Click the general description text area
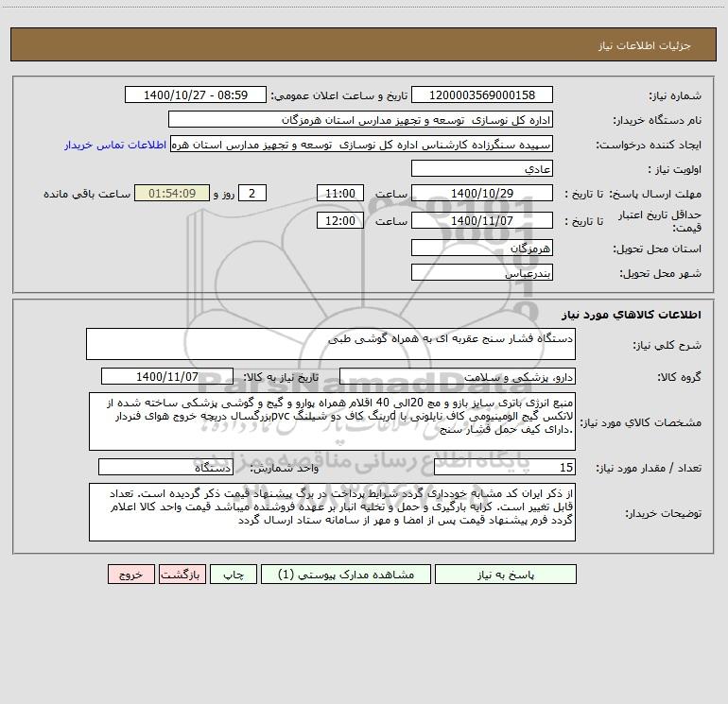This screenshot has height=704, width=728. 331,344
